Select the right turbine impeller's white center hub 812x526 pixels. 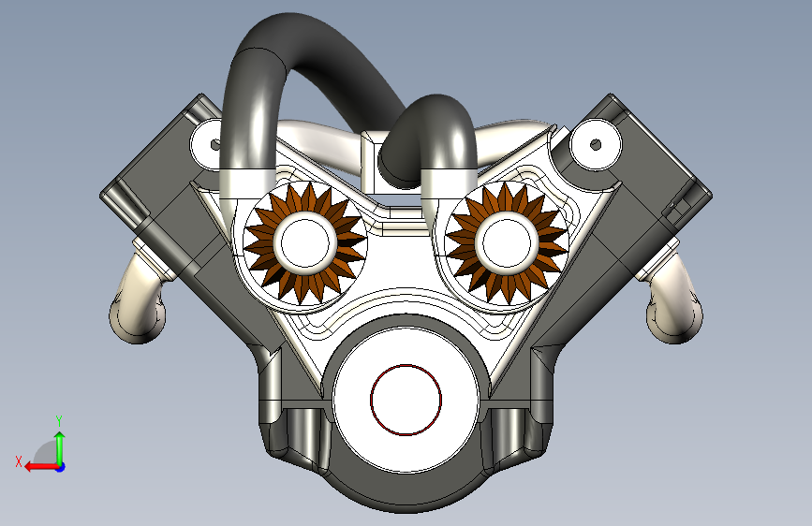pos(507,241)
